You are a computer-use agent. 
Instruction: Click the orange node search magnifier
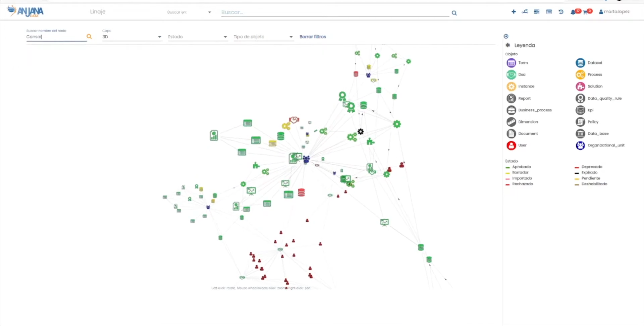pos(89,37)
